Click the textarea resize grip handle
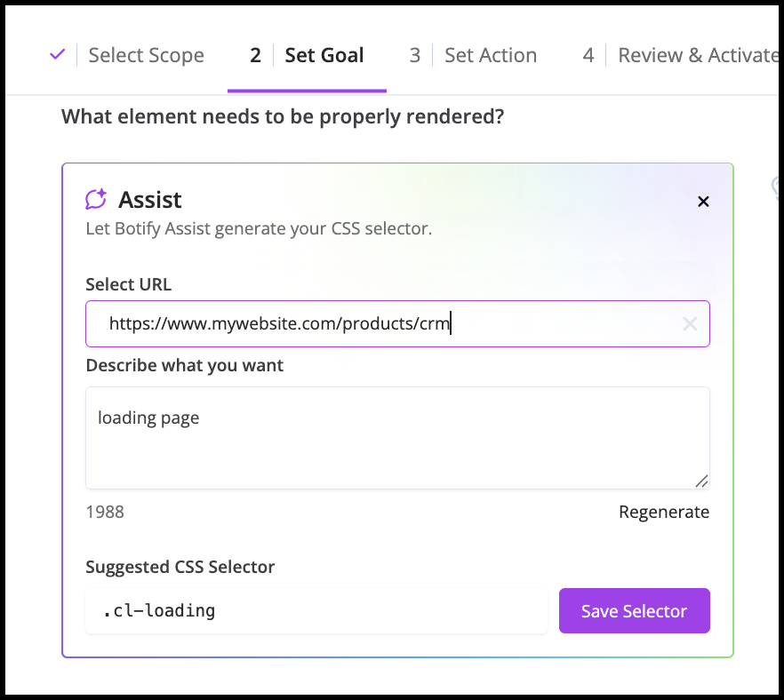This screenshot has height=700, width=784. 702,481
